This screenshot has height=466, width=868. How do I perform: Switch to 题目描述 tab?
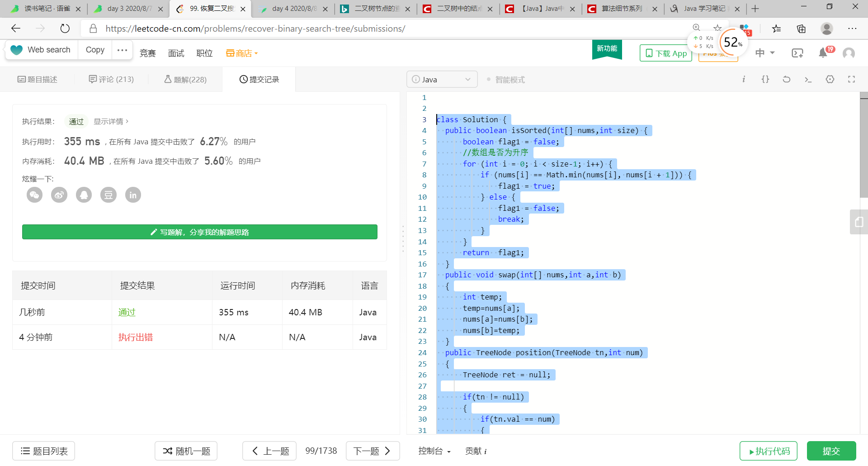38,80
